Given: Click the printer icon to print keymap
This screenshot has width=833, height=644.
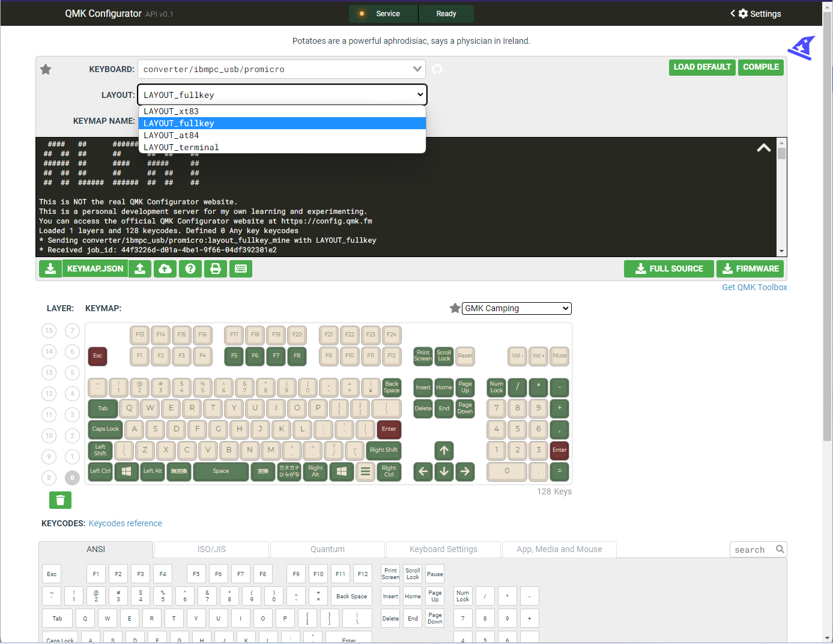Looking at the screenshot, I should [216, 269].
